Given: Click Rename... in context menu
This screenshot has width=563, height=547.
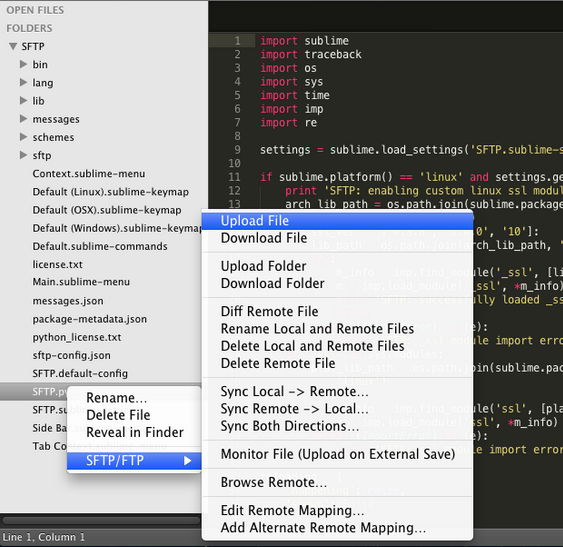Looking at the screenshot, I should click(x=134, y=398).
